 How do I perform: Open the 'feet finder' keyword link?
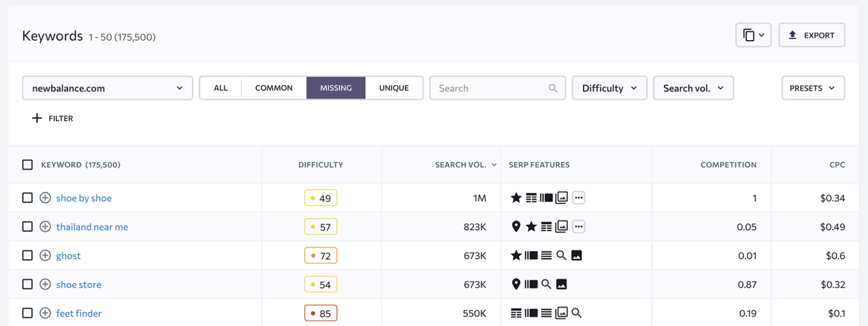(79, 313)
